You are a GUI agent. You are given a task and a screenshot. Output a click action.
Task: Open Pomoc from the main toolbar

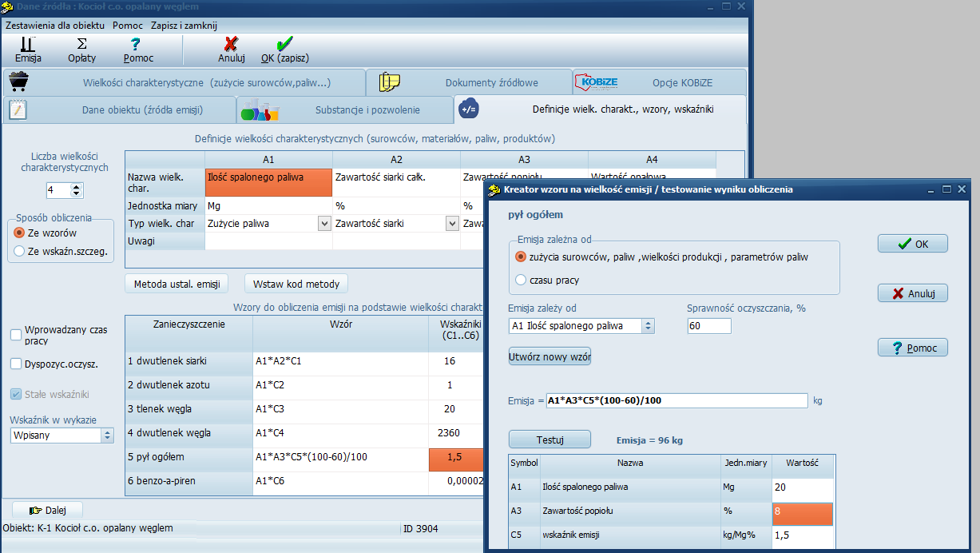tap(138, 50)
